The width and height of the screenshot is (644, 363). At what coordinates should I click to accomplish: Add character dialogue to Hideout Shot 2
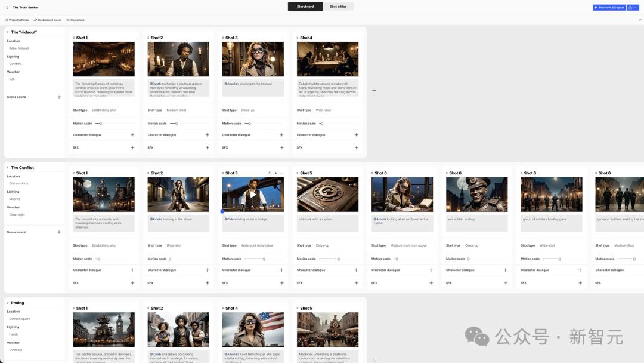click(207, 135)
